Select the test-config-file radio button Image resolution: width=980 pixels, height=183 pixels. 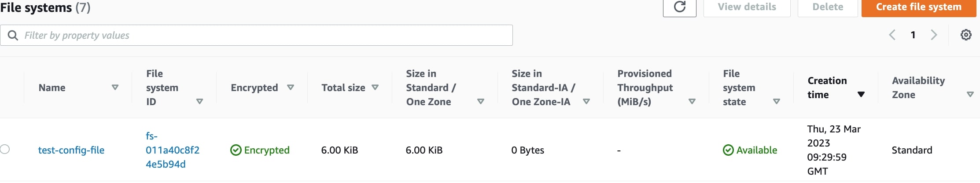5,149
